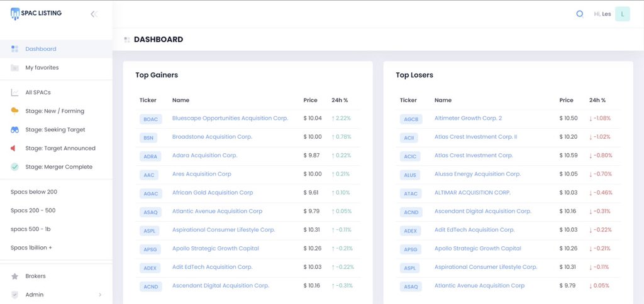Image resolution: width=644 pixels, height=304 pixels.
Task: Click the All SPACs chart icon
Action: pos(15,93)
